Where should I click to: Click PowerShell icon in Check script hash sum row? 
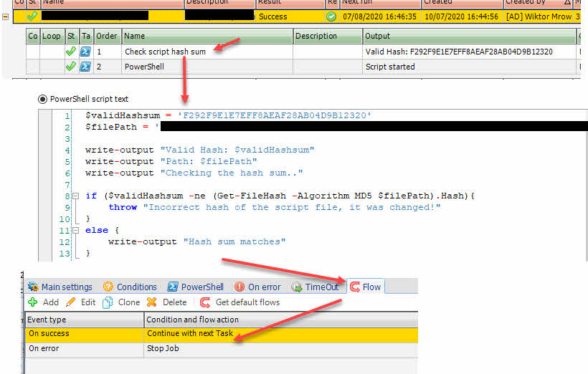(x=85, y=52)
